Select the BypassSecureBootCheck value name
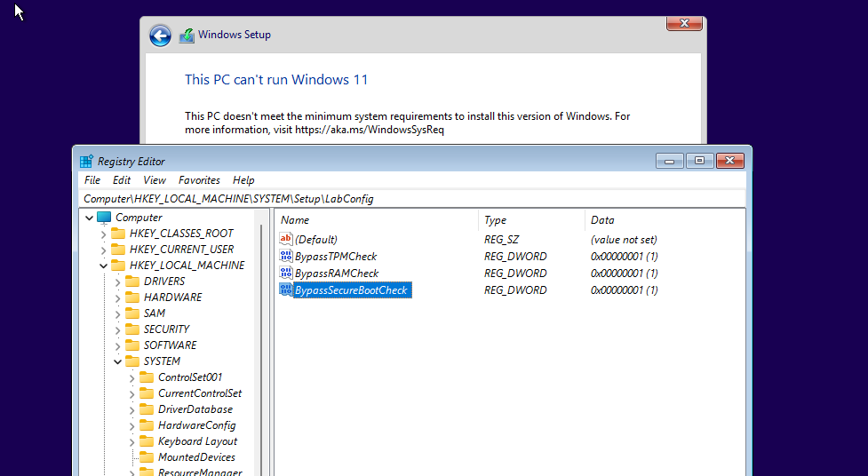Image resolution: width=868 pixels, height=476 pixels. click(x=352, y=290)
